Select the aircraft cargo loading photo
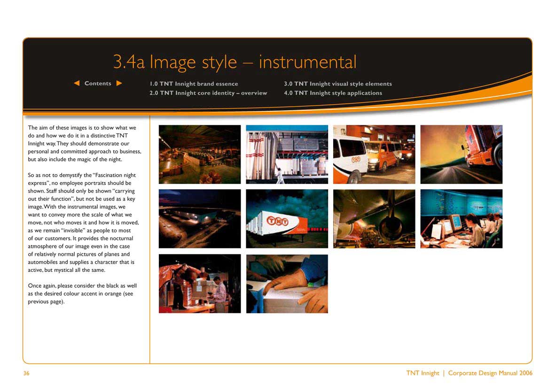 click(x=374, y=218)
